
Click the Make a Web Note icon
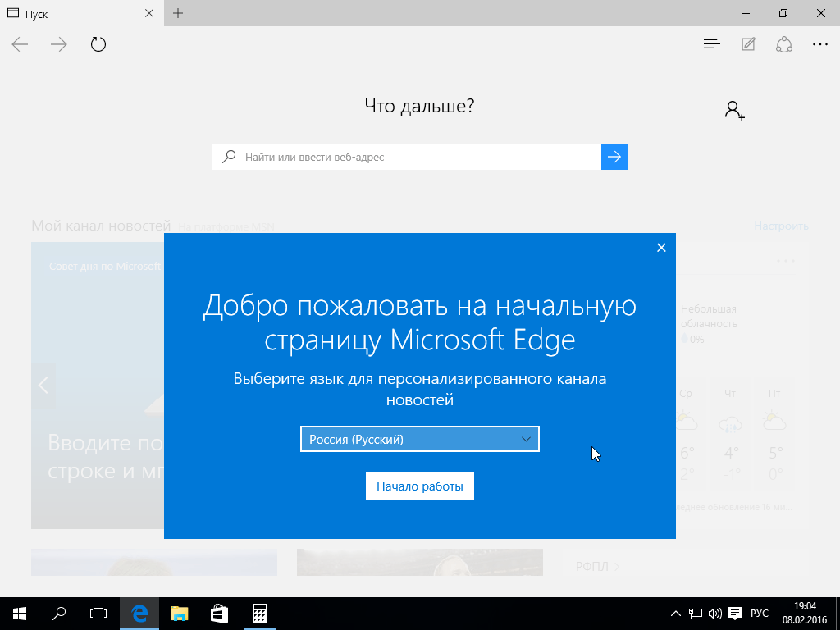coord(748,44)
